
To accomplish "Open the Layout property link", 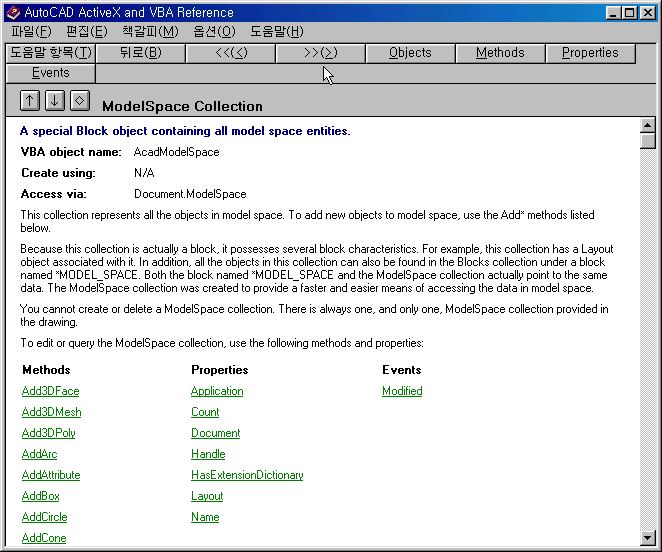I will point(207,496).
